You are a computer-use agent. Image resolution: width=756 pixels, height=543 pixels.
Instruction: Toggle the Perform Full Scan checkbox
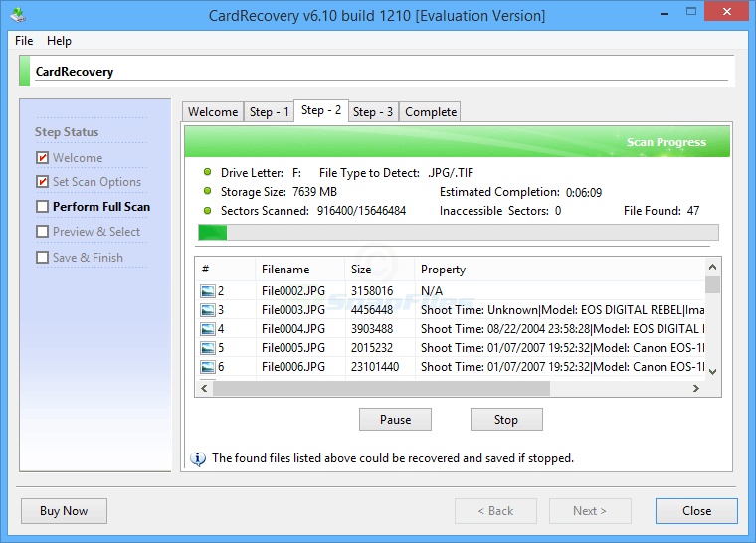click(x=43, y=207)
